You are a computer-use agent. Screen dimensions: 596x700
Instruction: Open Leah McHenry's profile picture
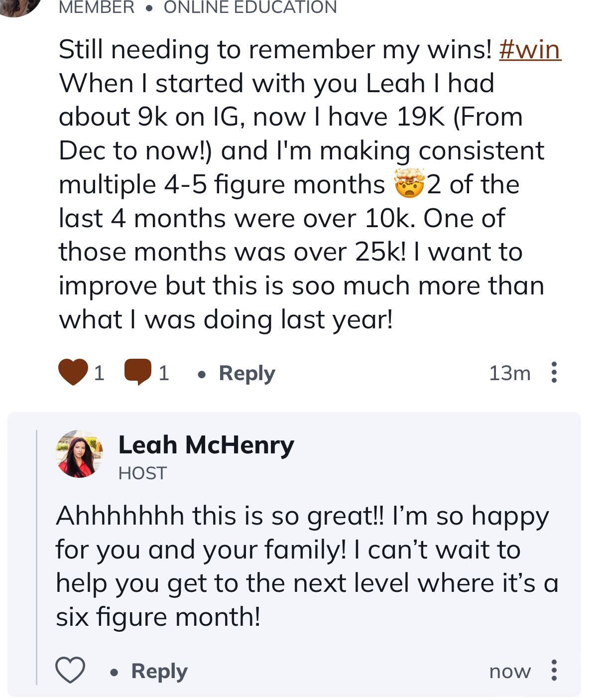coord(79,453)
